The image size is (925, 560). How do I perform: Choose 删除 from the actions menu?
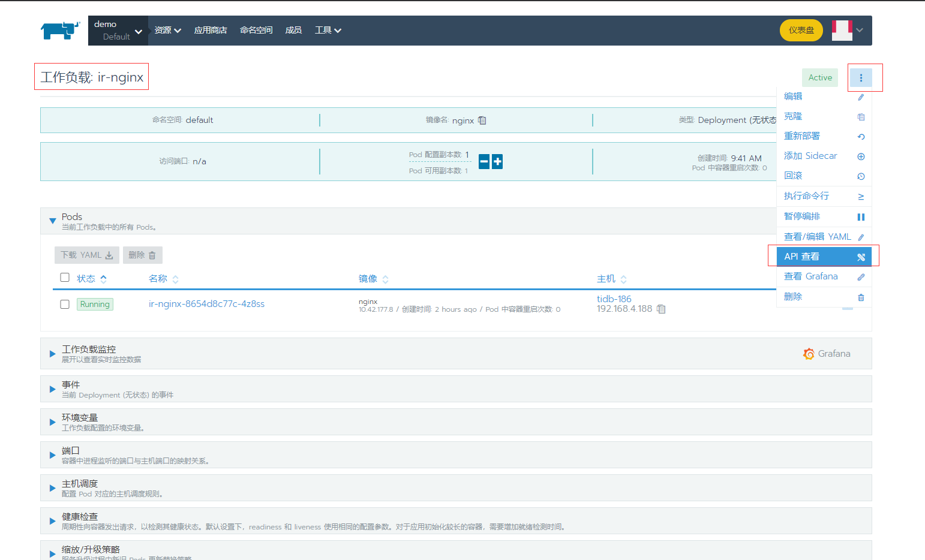[824, 297]
